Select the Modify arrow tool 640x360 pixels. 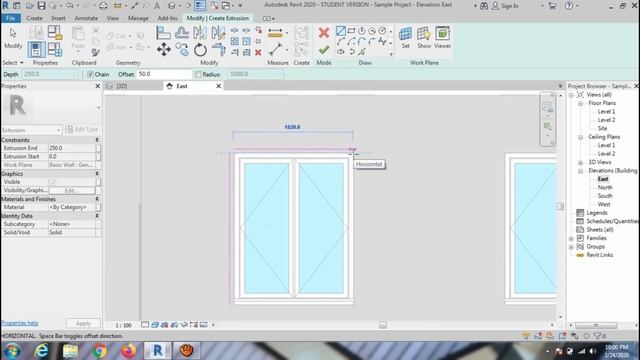pyautogui.click(x=13, y=33)
